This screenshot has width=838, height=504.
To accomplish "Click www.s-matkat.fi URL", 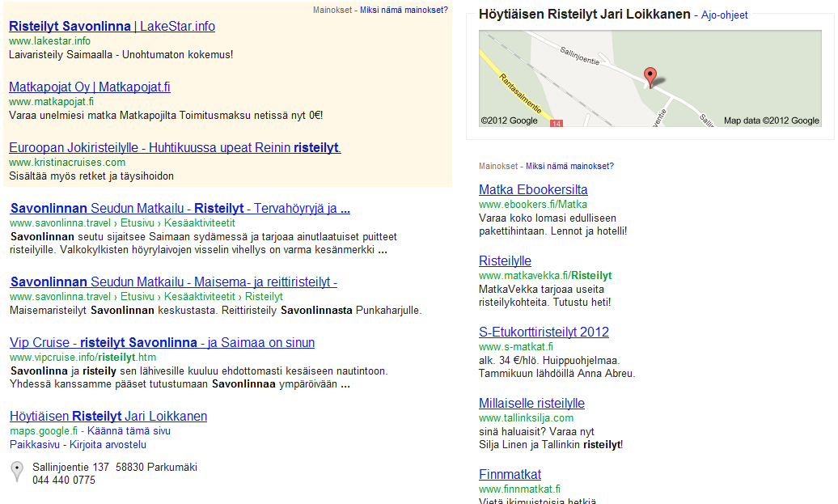I will click(x=516, y=347).
